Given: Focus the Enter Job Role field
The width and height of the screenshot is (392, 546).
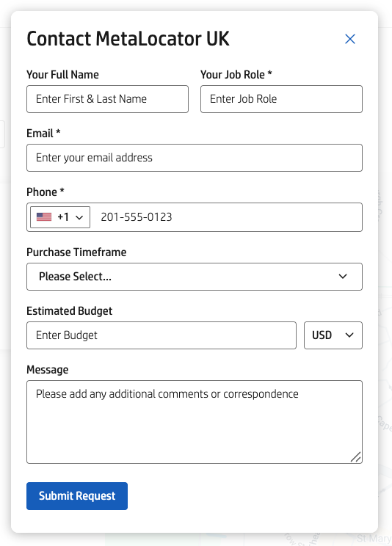Looking at the screenshot, I should point(281,99).
